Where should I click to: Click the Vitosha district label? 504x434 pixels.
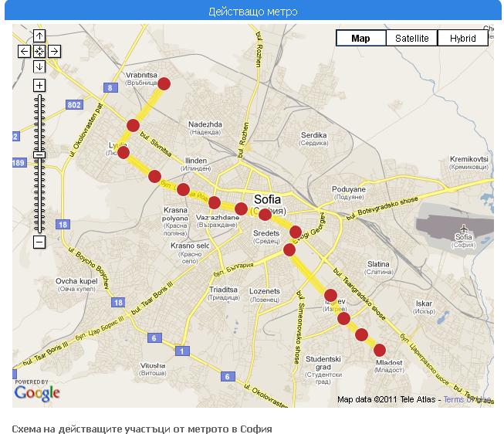pos(153,369)
